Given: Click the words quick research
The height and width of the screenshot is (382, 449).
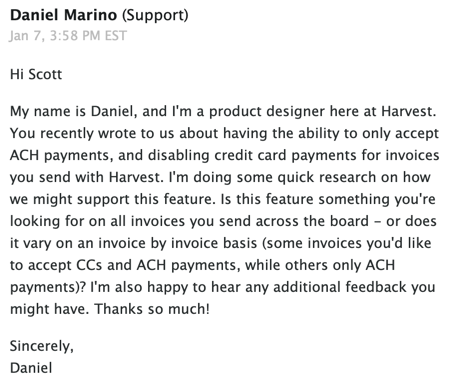Looking at the screenshot, I should click(327, 177).
